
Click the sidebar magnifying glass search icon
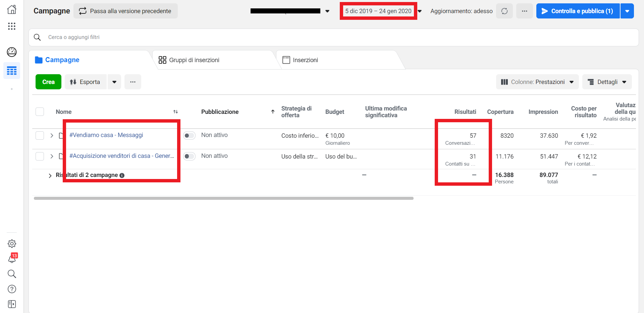(x=12, y=274)
